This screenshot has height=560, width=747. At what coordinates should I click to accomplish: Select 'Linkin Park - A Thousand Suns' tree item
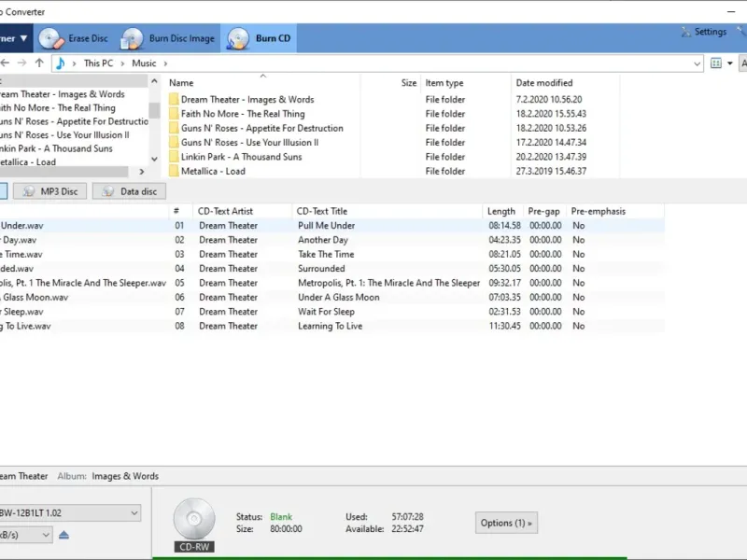coord(56,148)
